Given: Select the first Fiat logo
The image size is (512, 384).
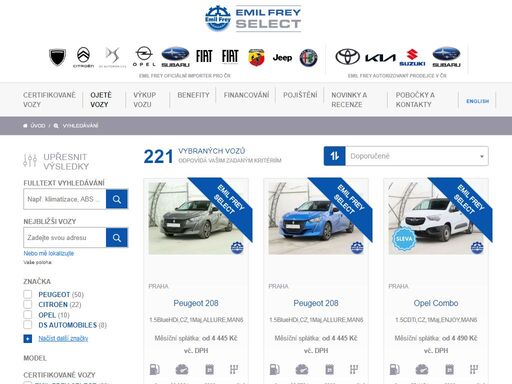Looking at the screenshot, I should pos(204,56).
